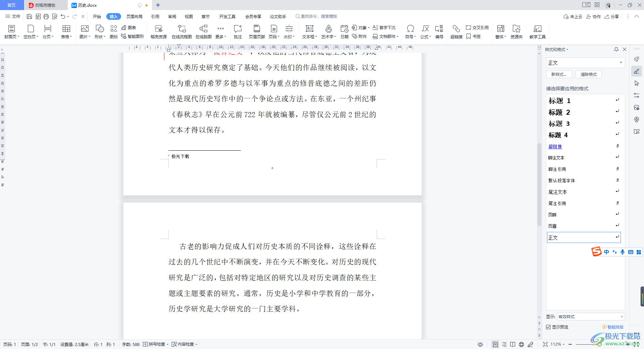Screen dimensions: 644x349
Task: Click the 分享 share button
Action: tap(612, 16)
